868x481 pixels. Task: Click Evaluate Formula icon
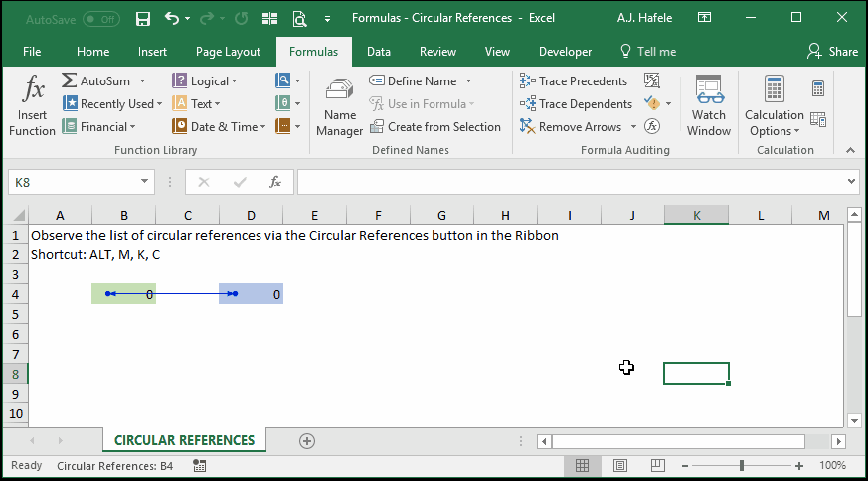(x=652, y=127)
